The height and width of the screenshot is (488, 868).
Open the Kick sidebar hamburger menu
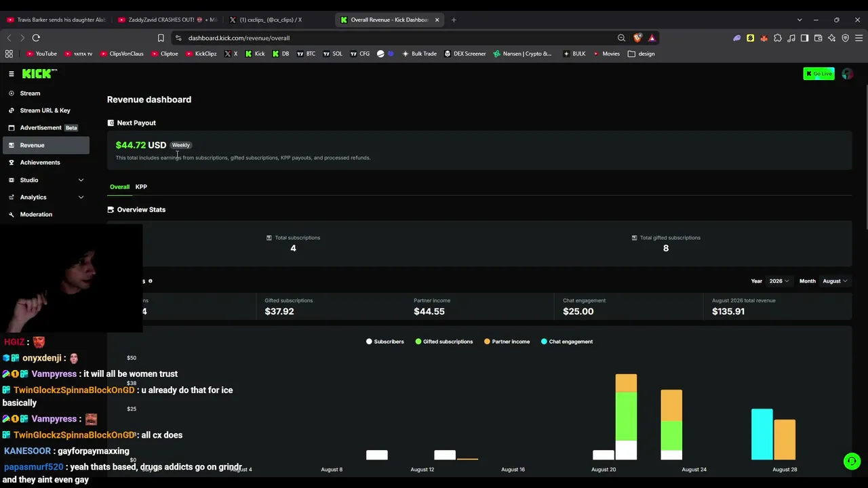click(x=11, y=74)
